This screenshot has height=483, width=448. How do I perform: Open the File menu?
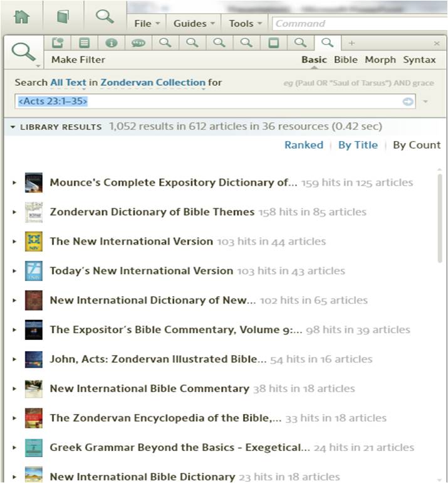point(147,24)
